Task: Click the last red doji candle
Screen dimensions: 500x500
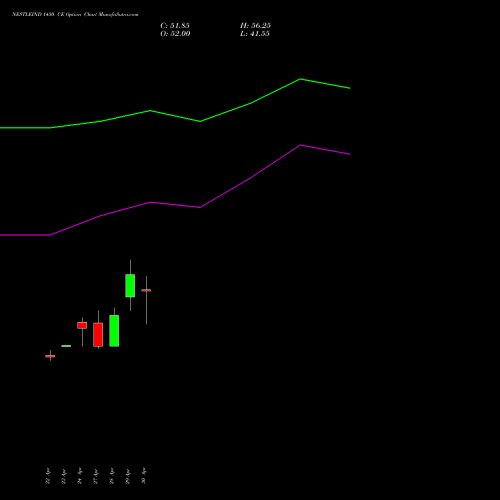Action: coord(146,290)
